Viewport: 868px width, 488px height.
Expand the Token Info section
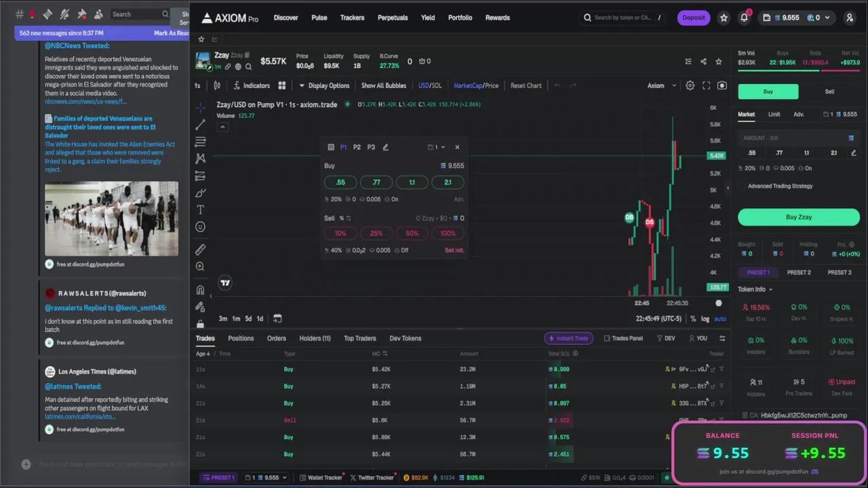click(x=755, y=289)
